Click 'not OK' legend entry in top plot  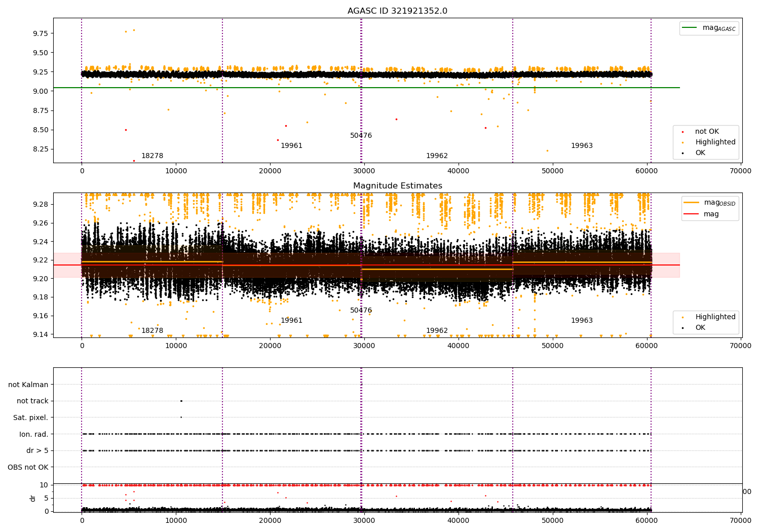click(x=707, y=131)
